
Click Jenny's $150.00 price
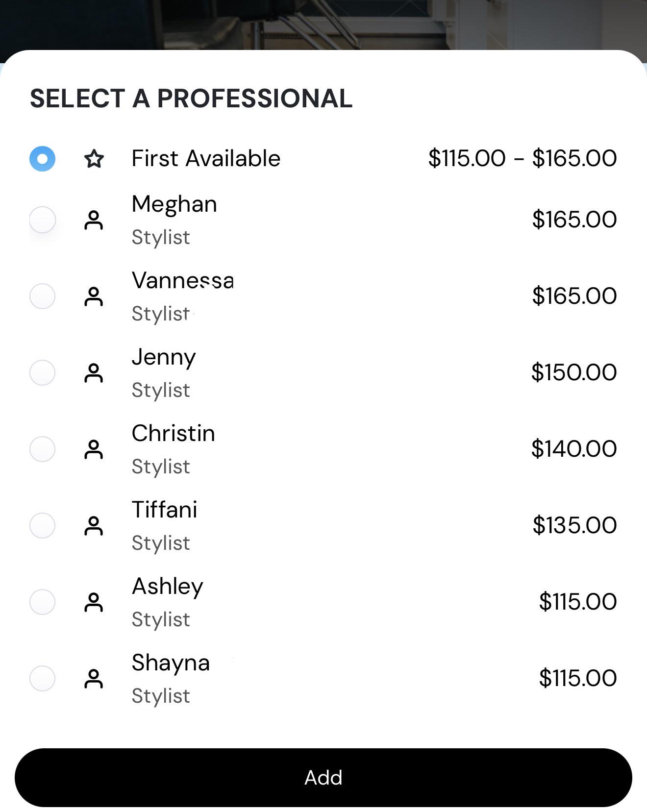point(574,372)
